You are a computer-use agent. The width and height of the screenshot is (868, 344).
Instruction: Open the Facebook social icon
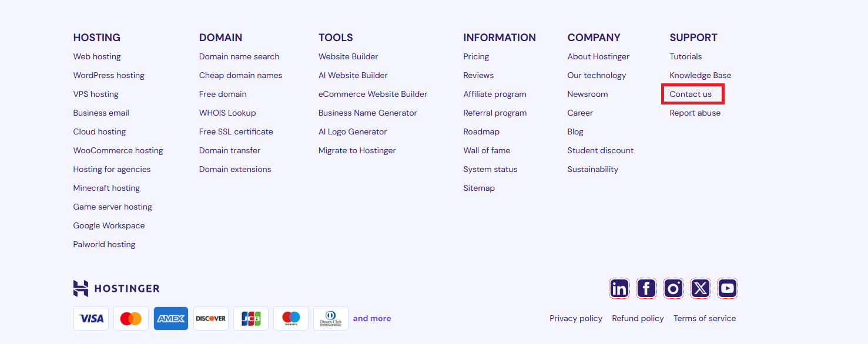646,288
